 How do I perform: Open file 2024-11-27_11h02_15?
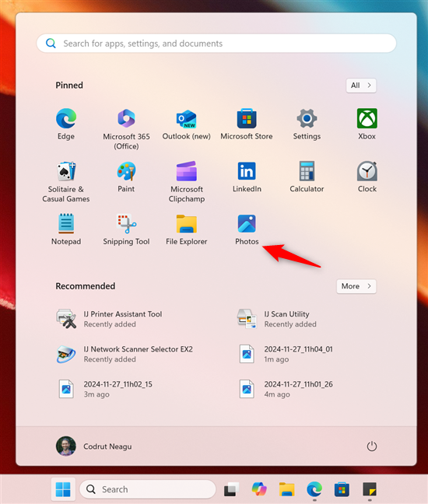106,389
